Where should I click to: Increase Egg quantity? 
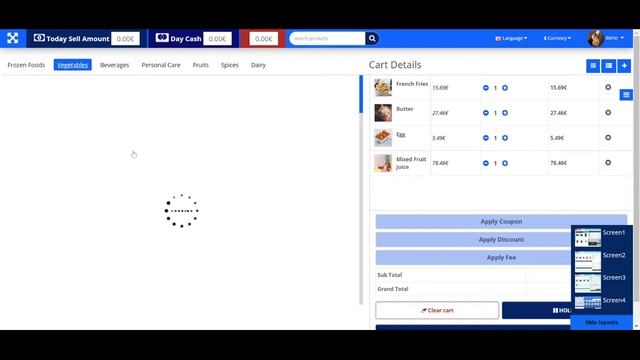505,138
